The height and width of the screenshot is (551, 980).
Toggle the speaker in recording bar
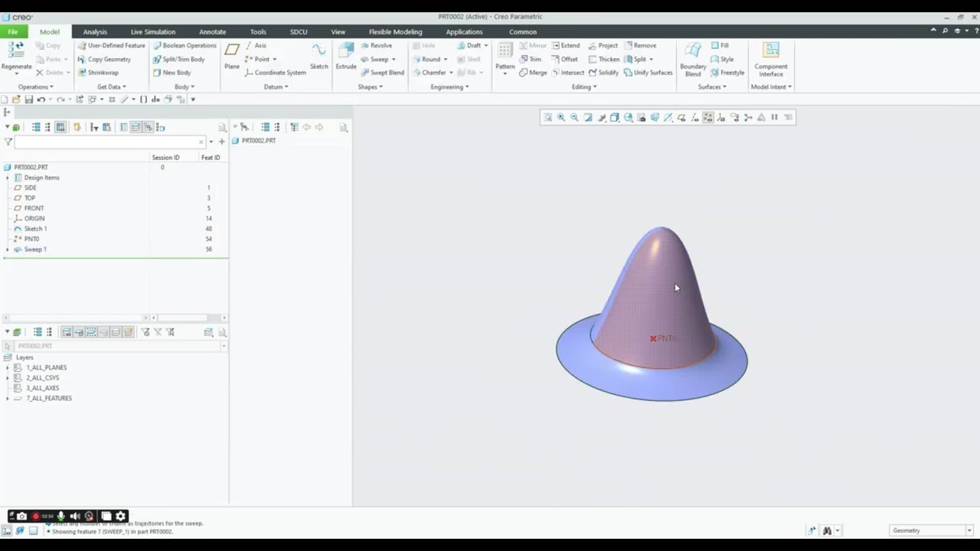(75, 516)
